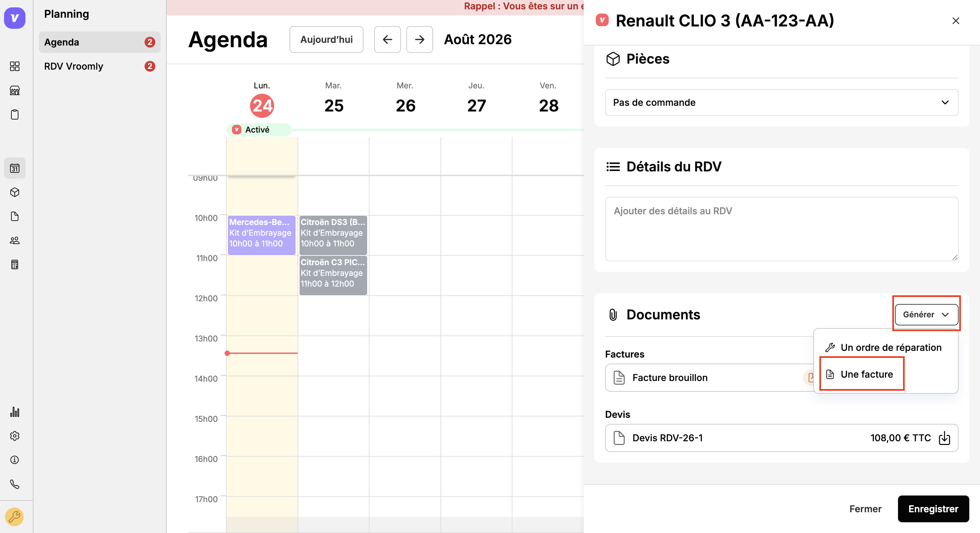Click the phone icon in sidebar

pyautogui.click(x=14, y=484)
